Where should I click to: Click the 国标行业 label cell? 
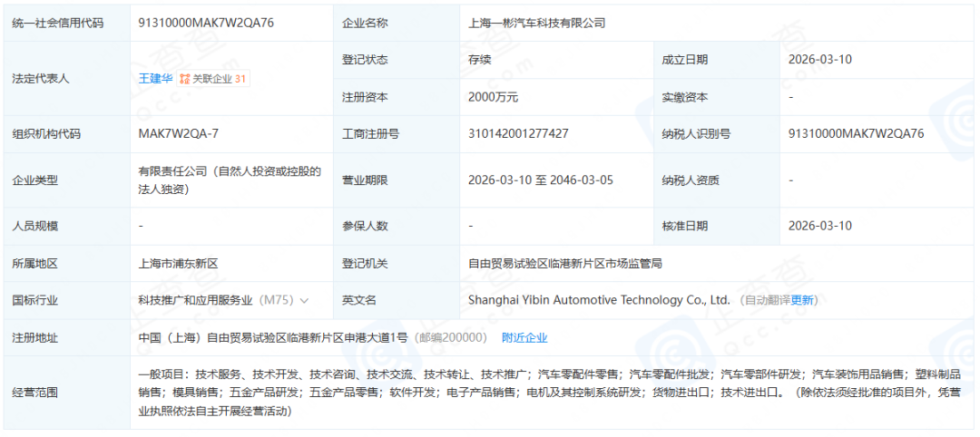[x=67, y=300]
